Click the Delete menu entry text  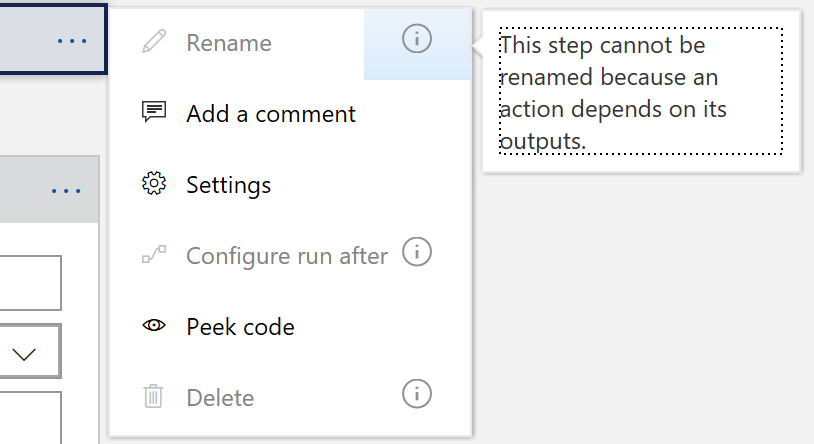(220, 398)
